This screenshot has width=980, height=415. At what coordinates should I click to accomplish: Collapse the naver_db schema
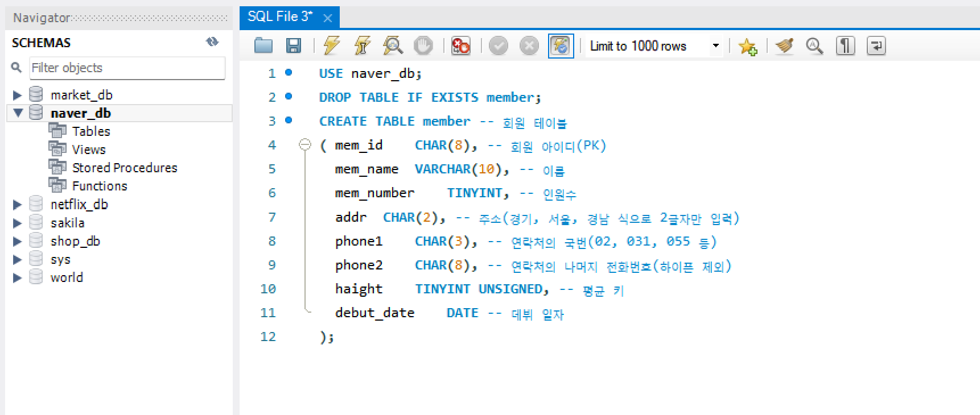coord(18,113)
